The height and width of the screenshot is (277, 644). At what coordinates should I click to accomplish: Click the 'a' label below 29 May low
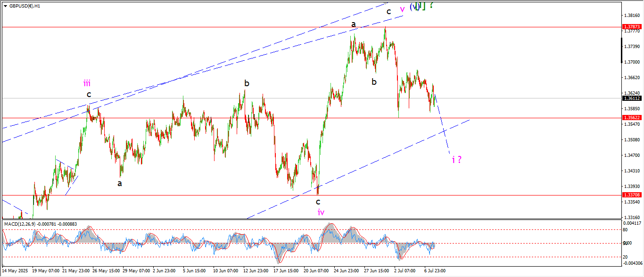click(120, 183)
